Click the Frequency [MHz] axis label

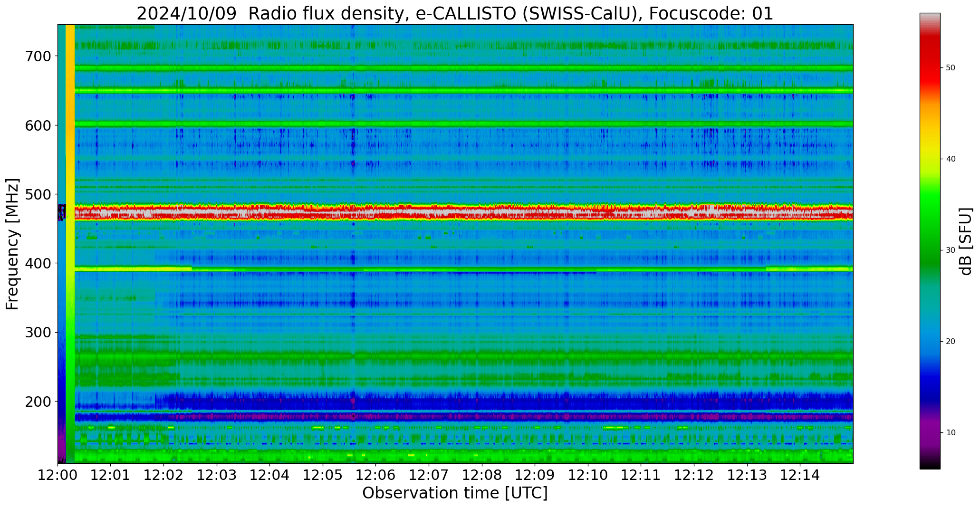tap(12, 244)
